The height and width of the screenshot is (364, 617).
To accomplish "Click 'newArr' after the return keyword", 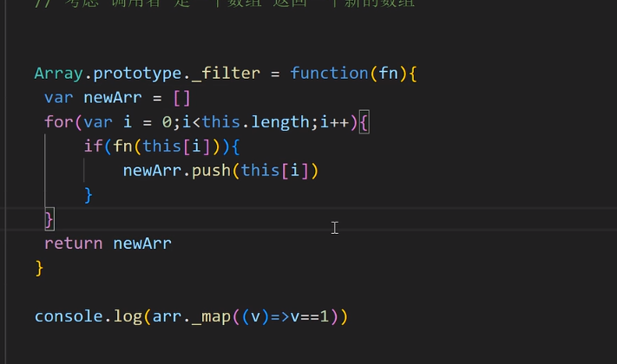I will tap(142, 244).
